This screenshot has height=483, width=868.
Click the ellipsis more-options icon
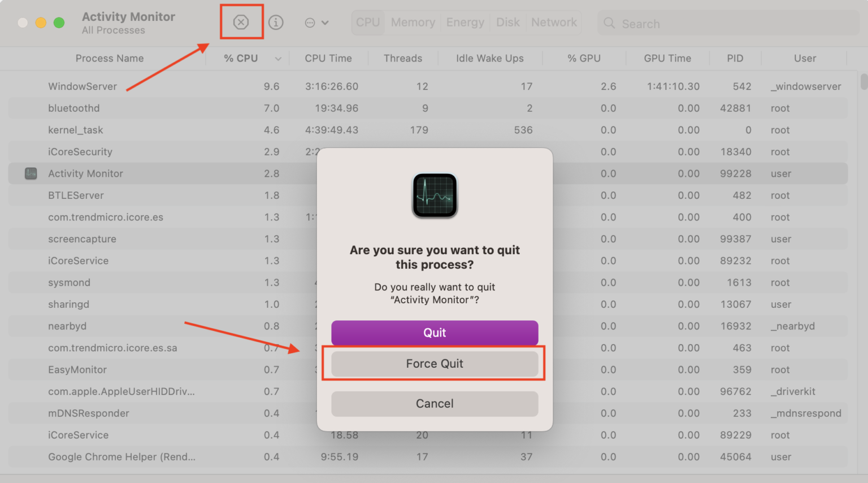tap(309, 22)
